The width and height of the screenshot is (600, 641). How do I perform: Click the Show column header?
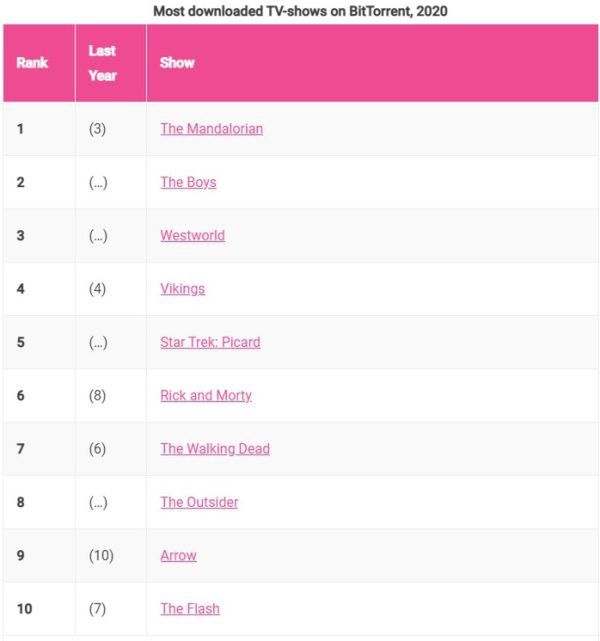pos(177,63)
